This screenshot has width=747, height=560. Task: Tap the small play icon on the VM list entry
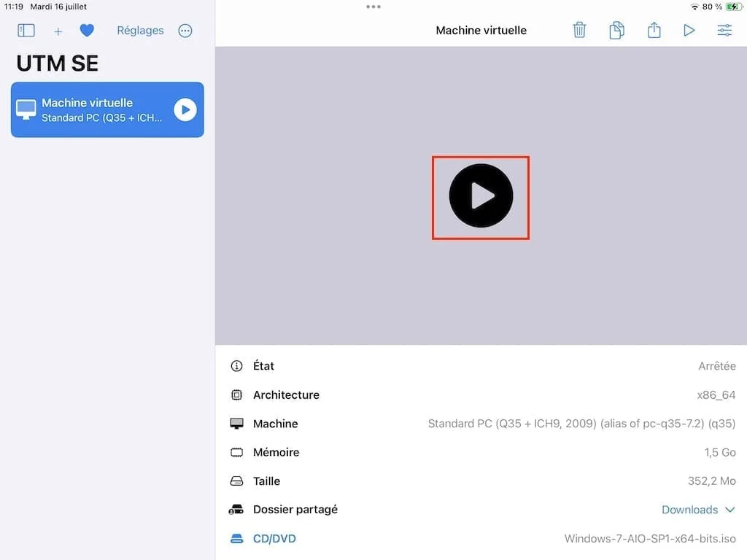[x=186, y=110]
